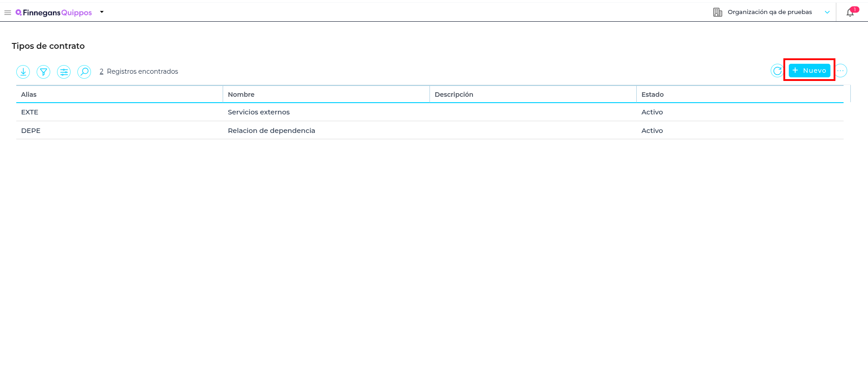Viewport: 868px width, 369px height.
Task: Click the Nuevo button
Action: [x=809, y=71]
